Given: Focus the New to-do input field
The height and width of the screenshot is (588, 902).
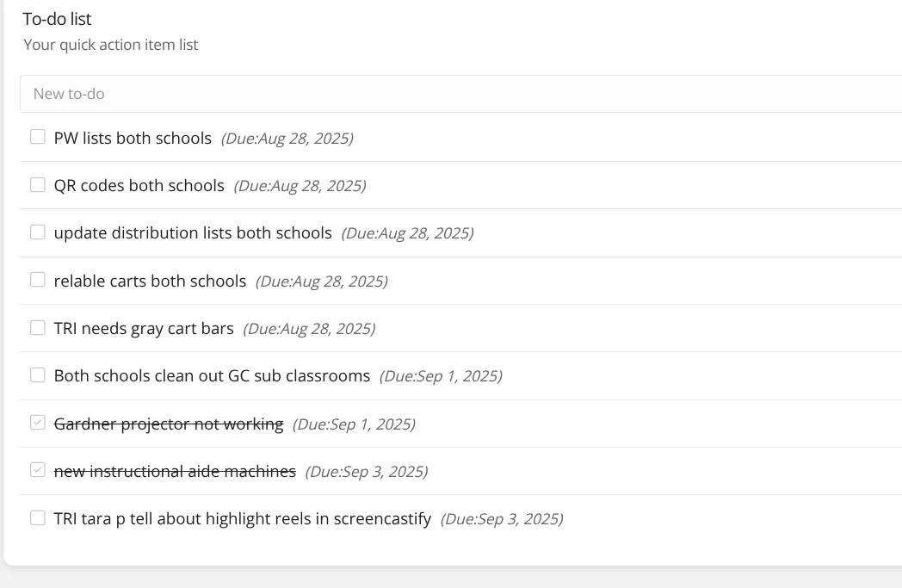Looking at the screenshot, I should click(x=460, y=94).
